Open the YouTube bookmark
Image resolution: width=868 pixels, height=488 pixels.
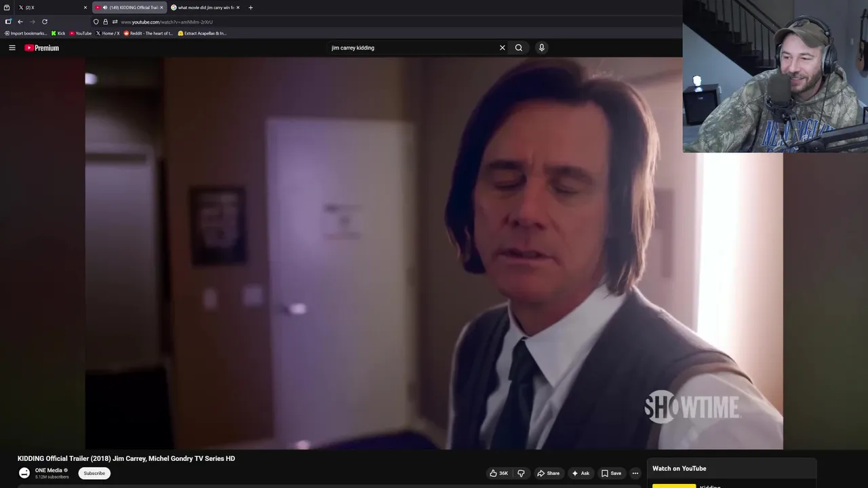coord(81,33)
